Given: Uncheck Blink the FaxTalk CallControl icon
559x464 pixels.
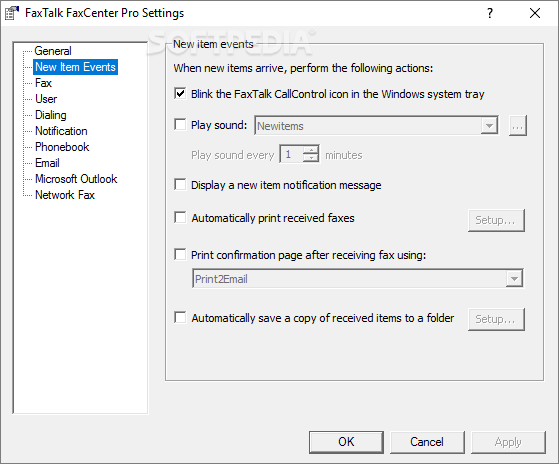Looking at the screenshot, I should [180, 94].
